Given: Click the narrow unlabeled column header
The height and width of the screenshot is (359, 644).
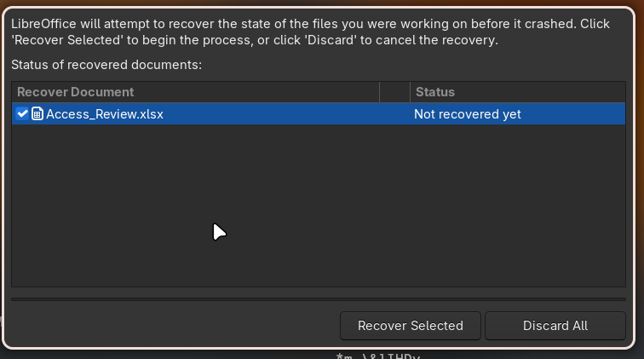Looking at the screenshot, I should [394, 92].
